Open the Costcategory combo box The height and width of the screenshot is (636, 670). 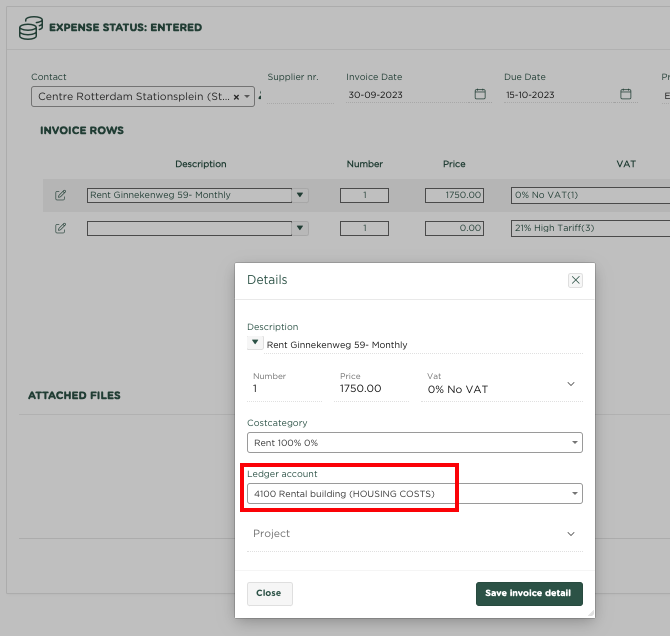coord(414,442)
